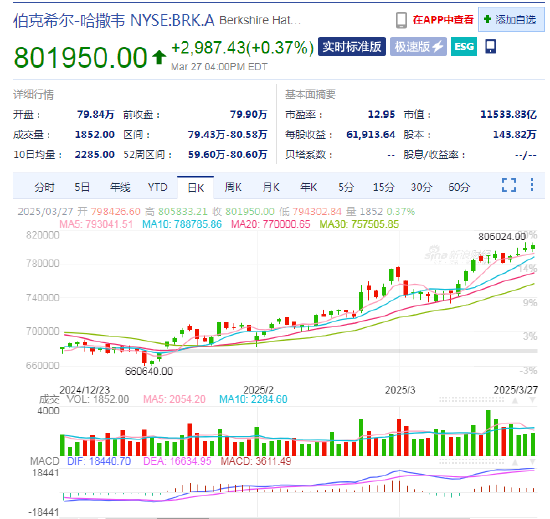This screenshot has height=519, width=550.
Task: Show the 15分 minute chart
Action: click(x=383, y=187)
